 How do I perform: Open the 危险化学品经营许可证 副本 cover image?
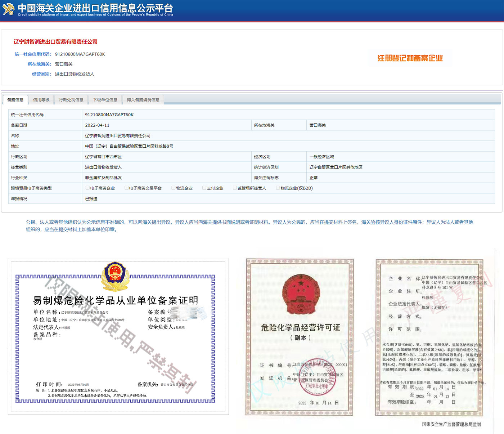300,337
